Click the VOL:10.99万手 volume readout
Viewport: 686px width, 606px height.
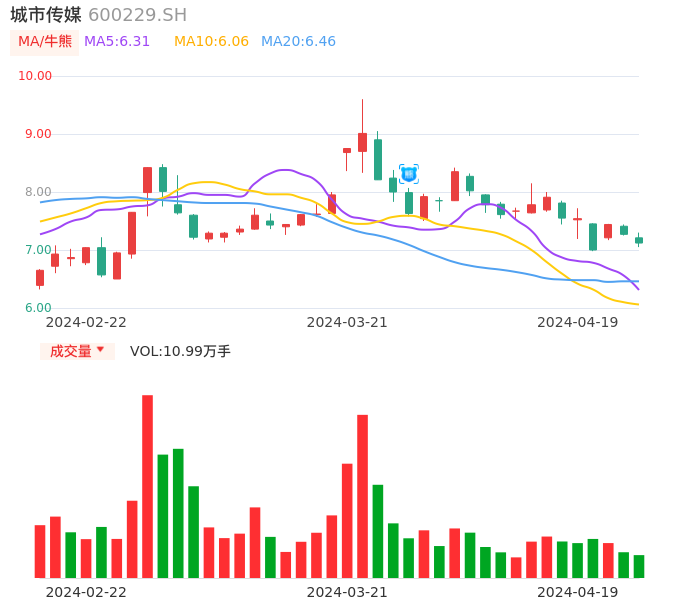[180, 351]
